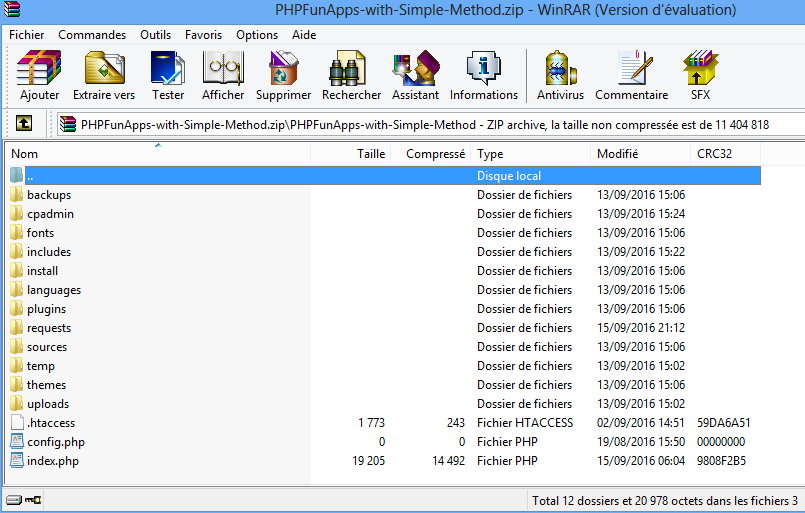Click the Ajouter toolbar icon

click(39, 67)
